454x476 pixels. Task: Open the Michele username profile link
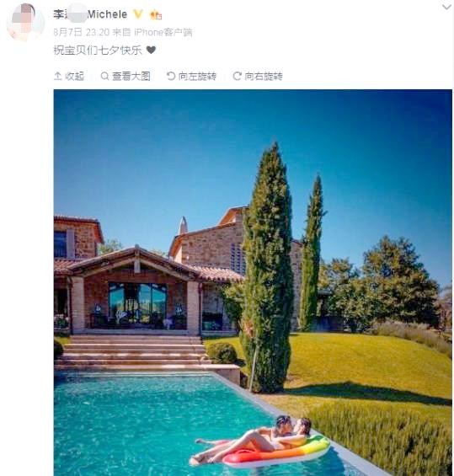[90, 14]
